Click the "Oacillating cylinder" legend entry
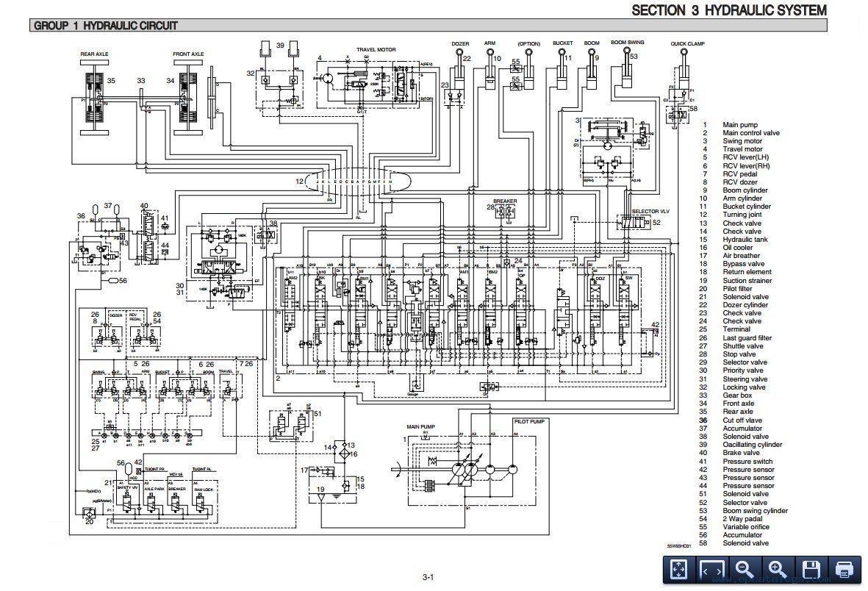This screenshot has height=591, width=868. [753, 444]
